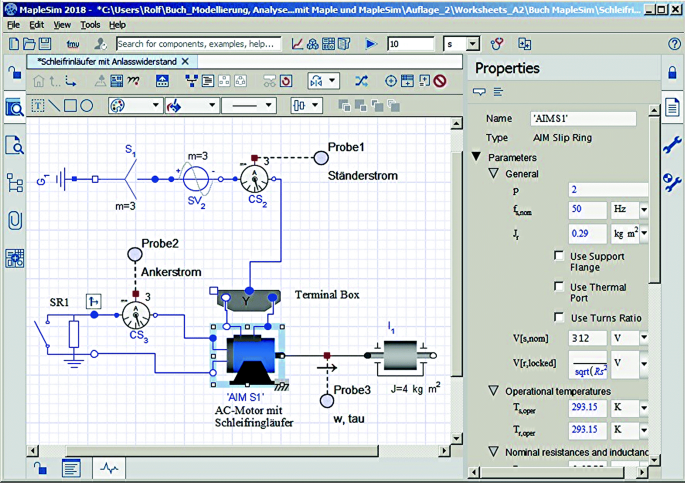Open the Properties document tab icon
This screenshot has height=483, width=685.
coord(672,107)
